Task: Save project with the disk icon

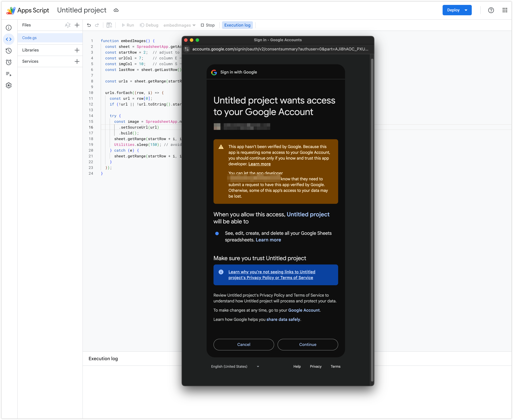Action: pos(109,25)
